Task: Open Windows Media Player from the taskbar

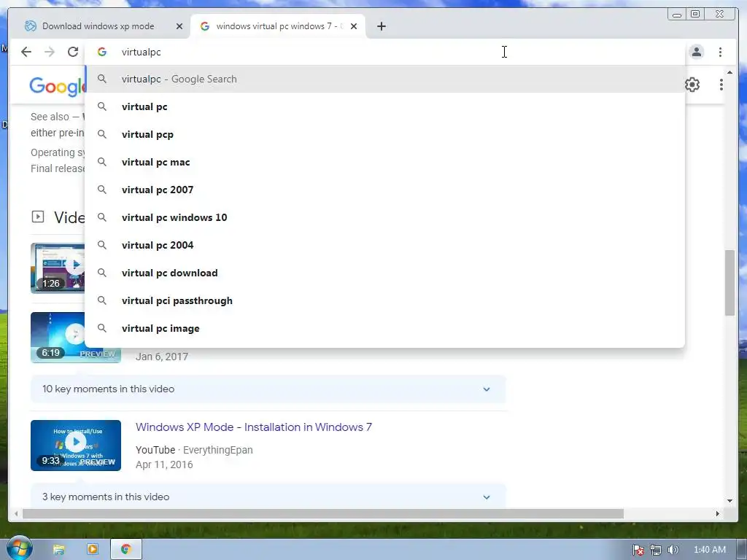Action: [93, 550]
